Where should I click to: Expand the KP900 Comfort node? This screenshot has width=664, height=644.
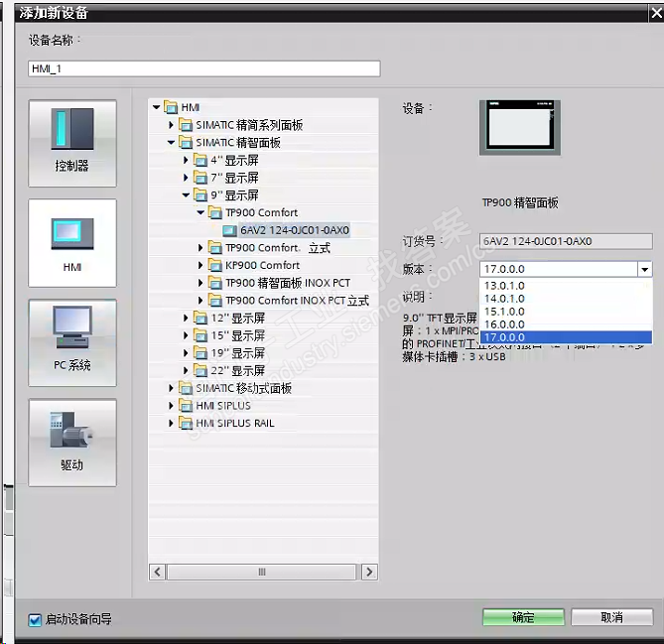tap(200, 266)
